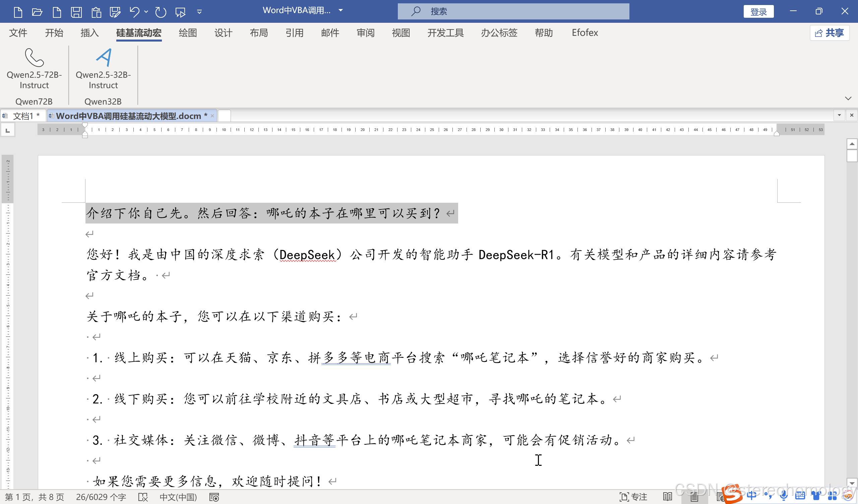This screenshot has width=858, height=504.
Task: Click the line starting 3. 社交媒体
Action: tap(361, 440)
